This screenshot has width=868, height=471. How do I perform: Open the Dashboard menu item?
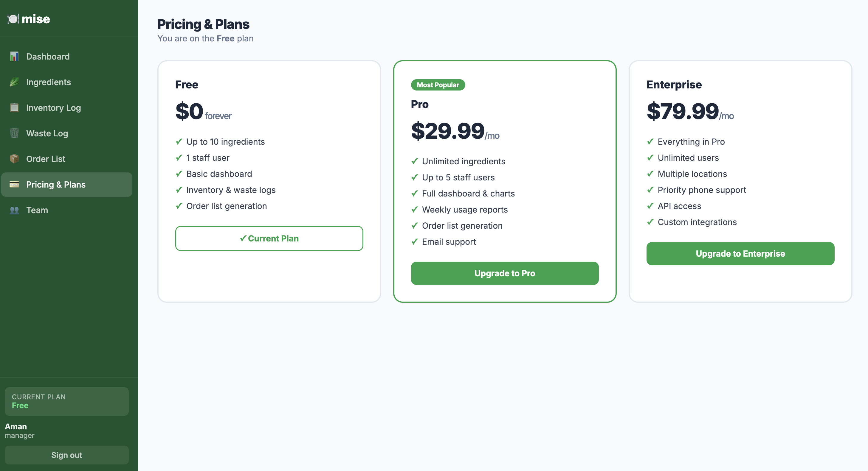pos(48,57)
